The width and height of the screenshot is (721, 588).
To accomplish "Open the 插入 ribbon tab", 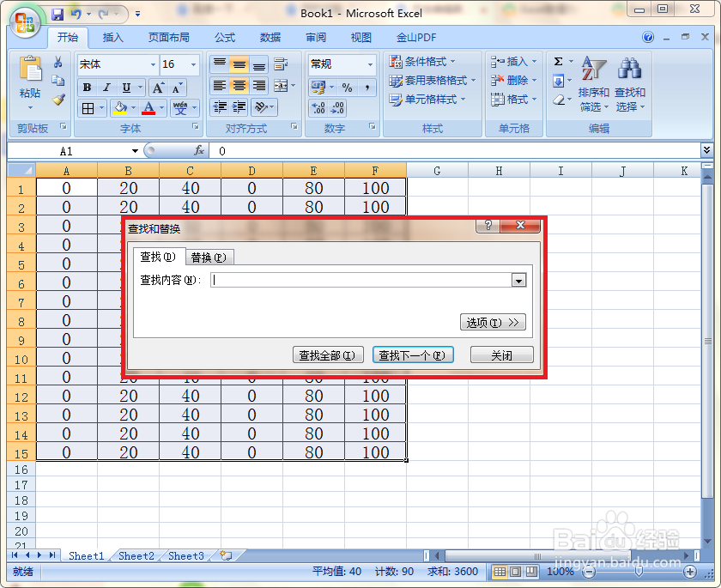I will tap(112, 37).
